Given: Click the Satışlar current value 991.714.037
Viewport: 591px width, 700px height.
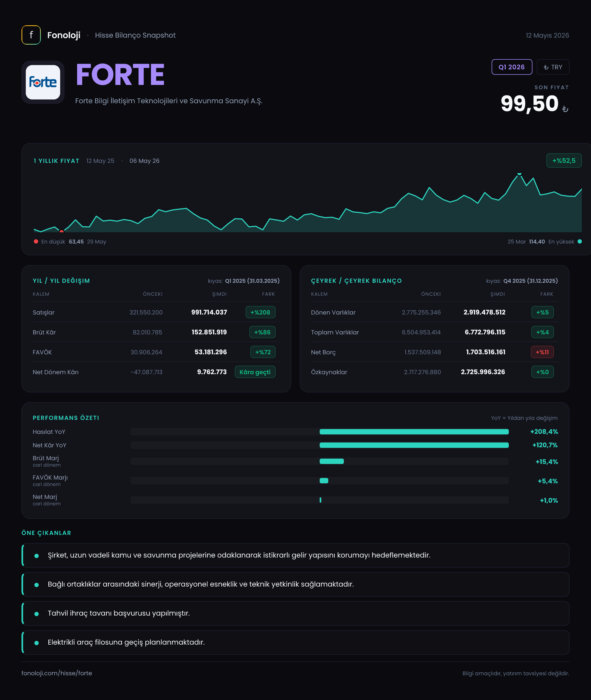Looking at the screenshot, I should tap(209, 312).
